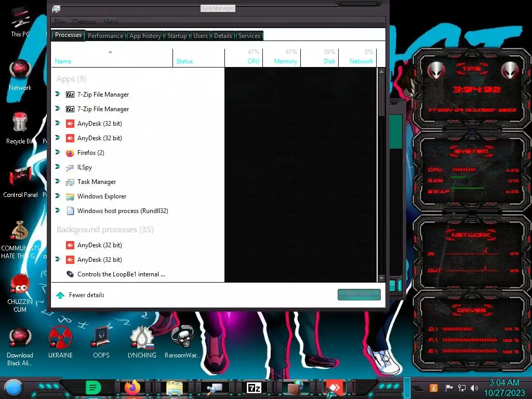Switch to AnyDesk in the taskbar
532x399 pixels.
[335, 388]
